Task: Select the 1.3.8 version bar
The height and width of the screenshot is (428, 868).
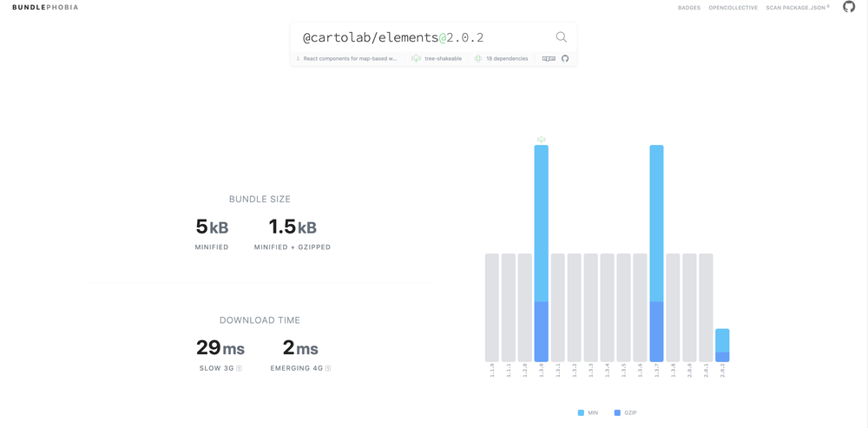Action: [x=674, y=307]
